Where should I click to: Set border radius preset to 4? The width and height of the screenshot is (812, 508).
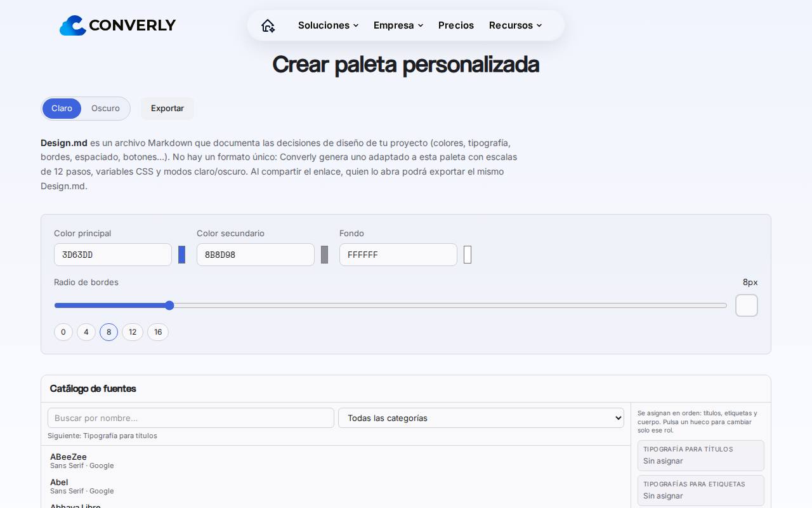86,332
